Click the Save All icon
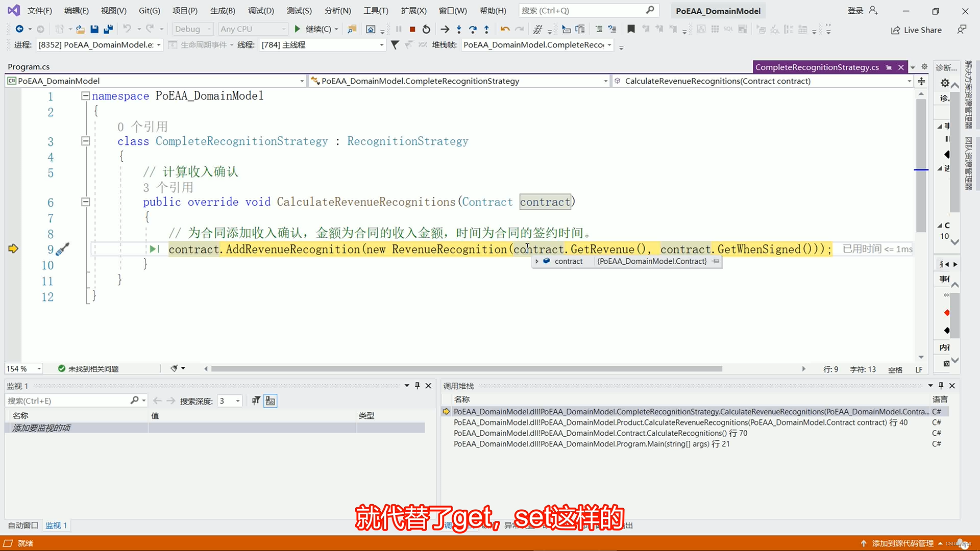 (108, 29)
